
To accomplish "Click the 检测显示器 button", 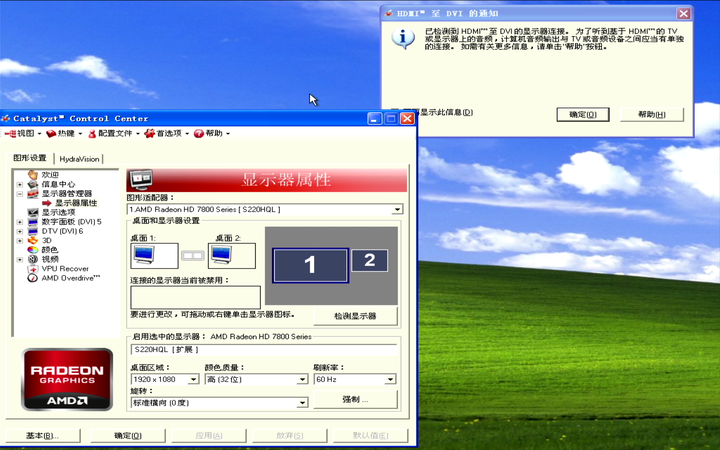I will click(355, 316).
